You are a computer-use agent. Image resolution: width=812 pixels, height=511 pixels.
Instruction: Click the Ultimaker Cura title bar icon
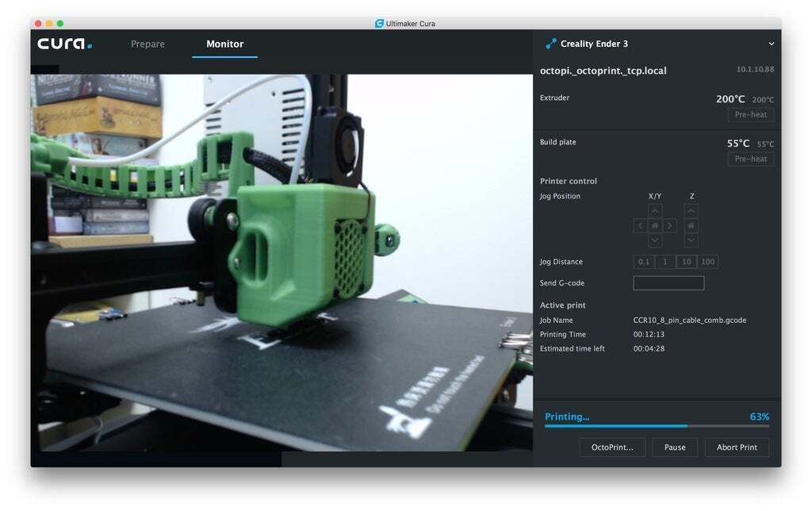380,23
